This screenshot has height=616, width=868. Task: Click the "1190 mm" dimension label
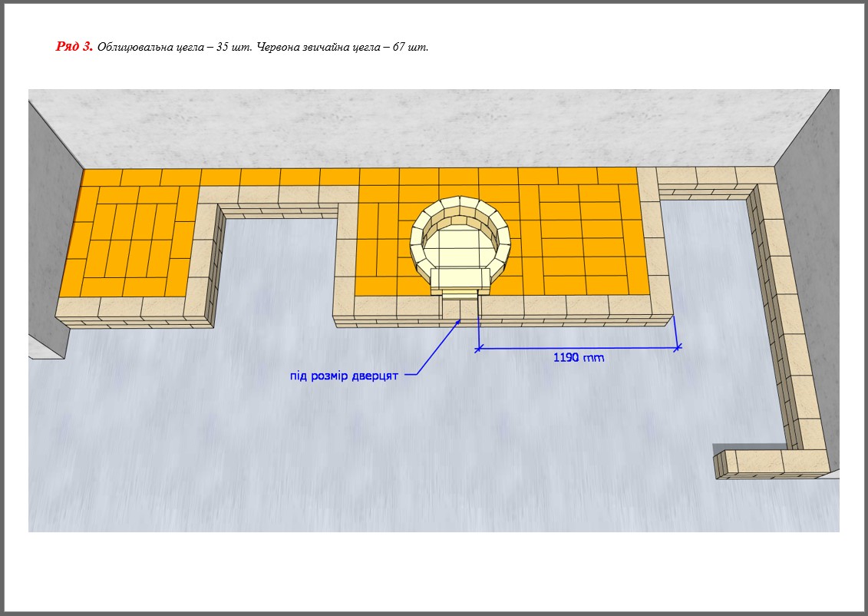(578, 358)
